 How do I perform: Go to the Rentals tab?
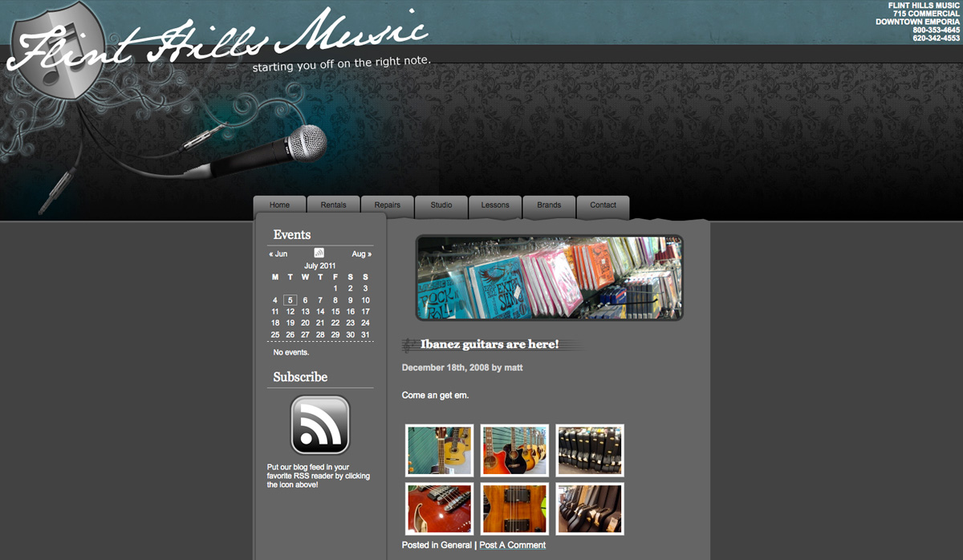tap(334, 205)
